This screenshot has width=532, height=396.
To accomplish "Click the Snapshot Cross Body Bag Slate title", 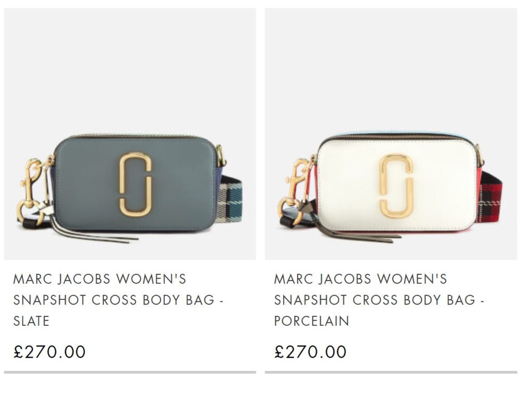I will 118,300.
